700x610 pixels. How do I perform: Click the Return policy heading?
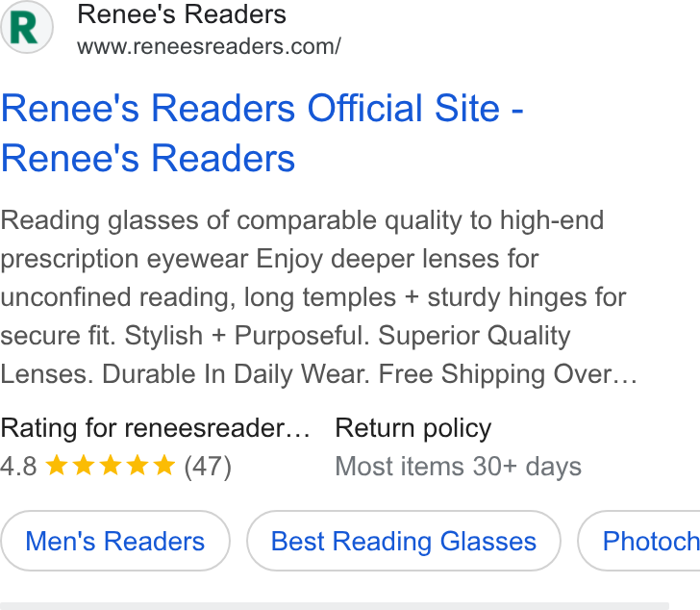(x=412, y=428)
